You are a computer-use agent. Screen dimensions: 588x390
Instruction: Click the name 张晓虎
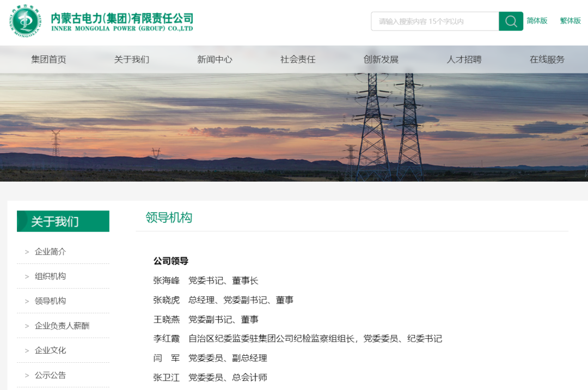(167, 300)
